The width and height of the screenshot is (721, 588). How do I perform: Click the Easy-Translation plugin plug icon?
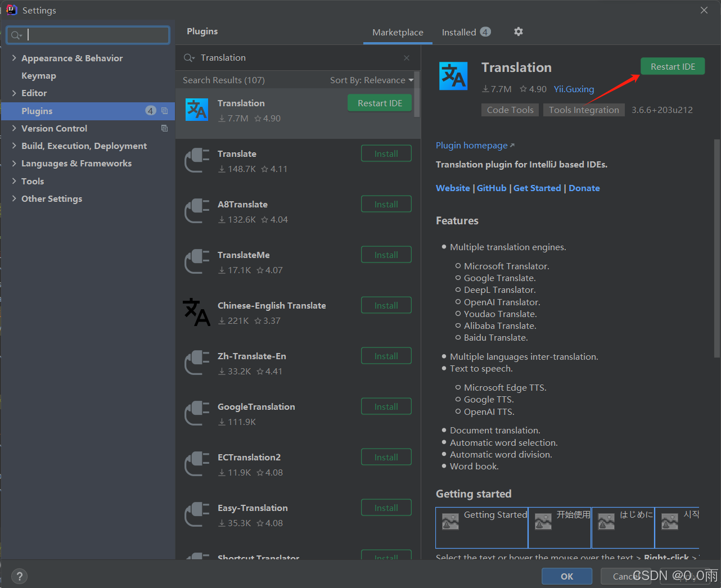197,515
